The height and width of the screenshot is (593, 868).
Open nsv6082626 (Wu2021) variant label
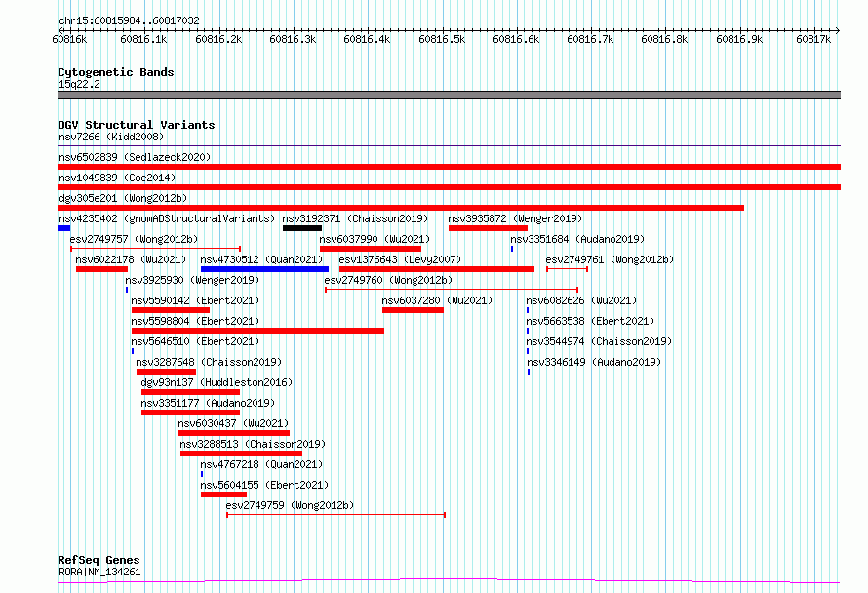point(581,300)
